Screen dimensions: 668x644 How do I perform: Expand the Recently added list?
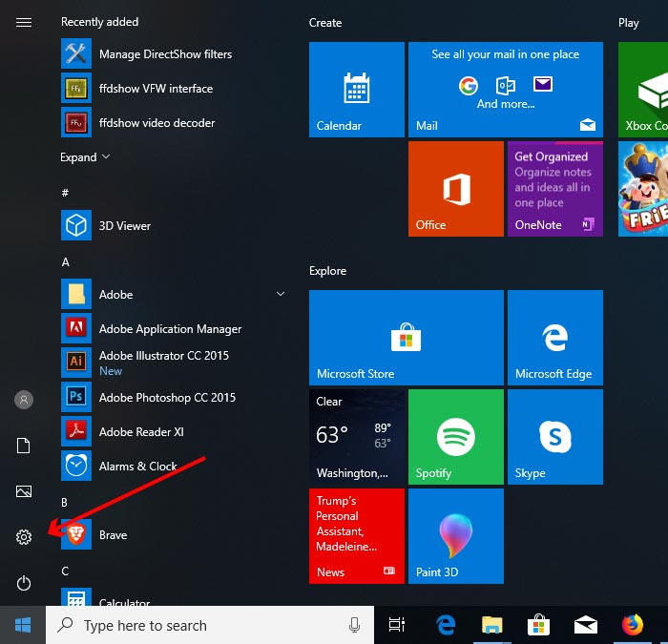point(85,157)
